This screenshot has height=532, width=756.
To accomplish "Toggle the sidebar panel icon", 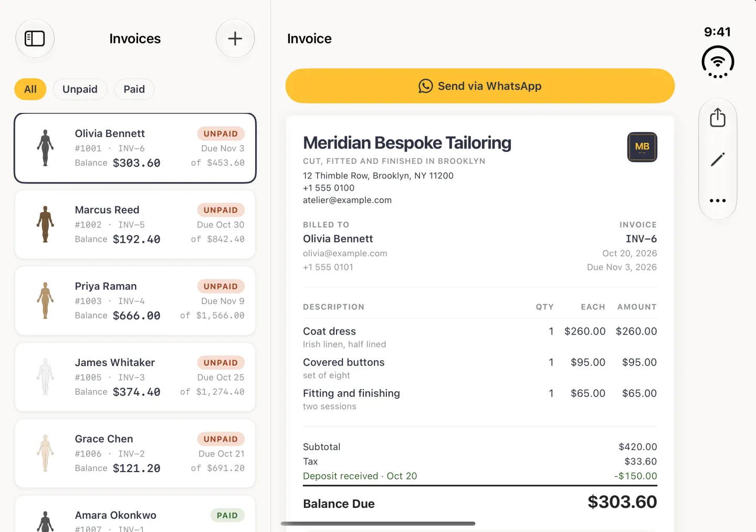I will pyautogui.click(x=35, y=38).
